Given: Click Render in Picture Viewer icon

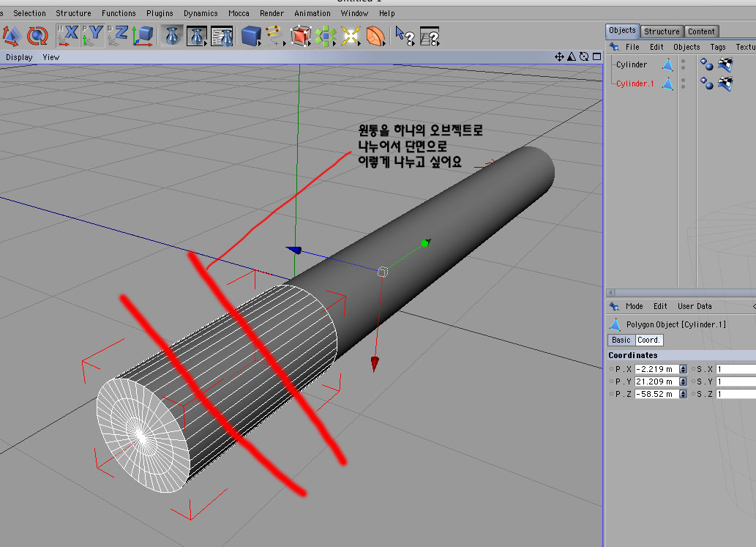Looking at the screenshot, I should [x=197, y=36].
